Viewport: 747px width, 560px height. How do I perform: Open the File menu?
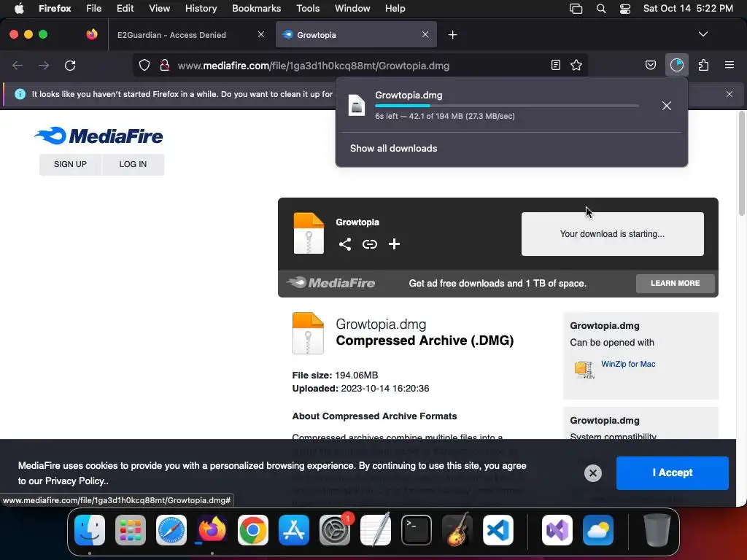(94, 9)
